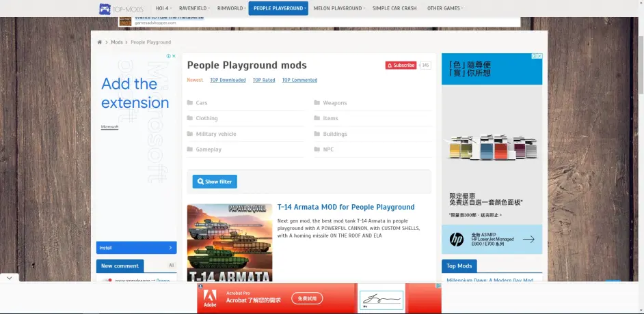Click the Adobe logo in bottom banner

pyautogui.click(x=210, y=298)
